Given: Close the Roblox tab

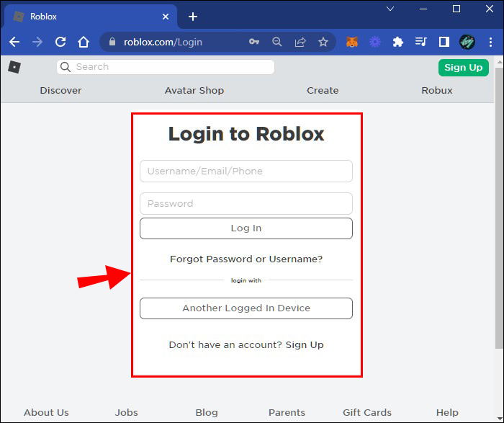Looking at the screenshot, I should [x=166, y=17].
